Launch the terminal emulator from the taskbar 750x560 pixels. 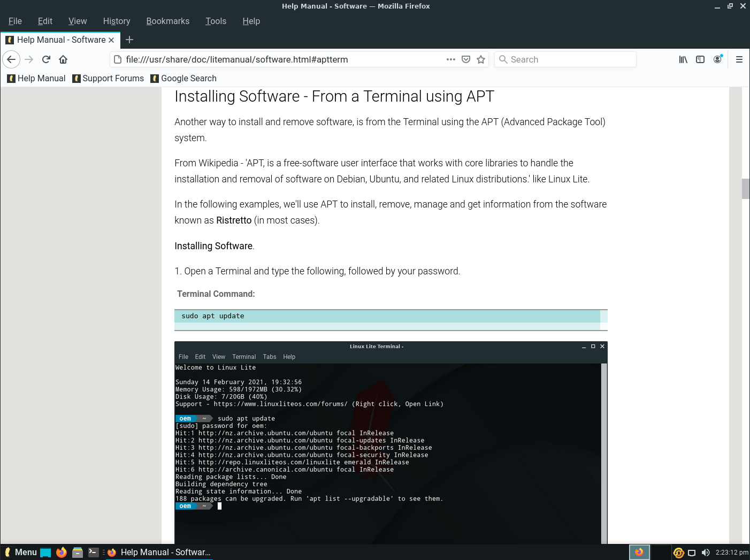coord(94,552)
